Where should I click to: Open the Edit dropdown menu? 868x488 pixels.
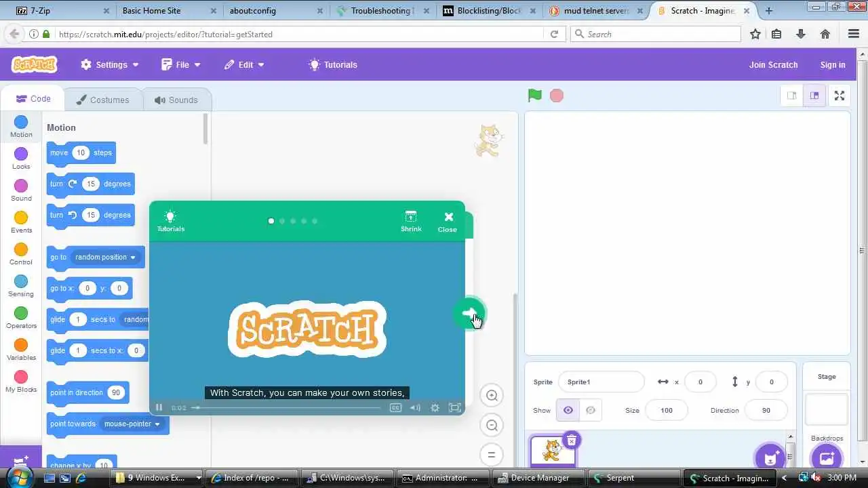(244, 64)
